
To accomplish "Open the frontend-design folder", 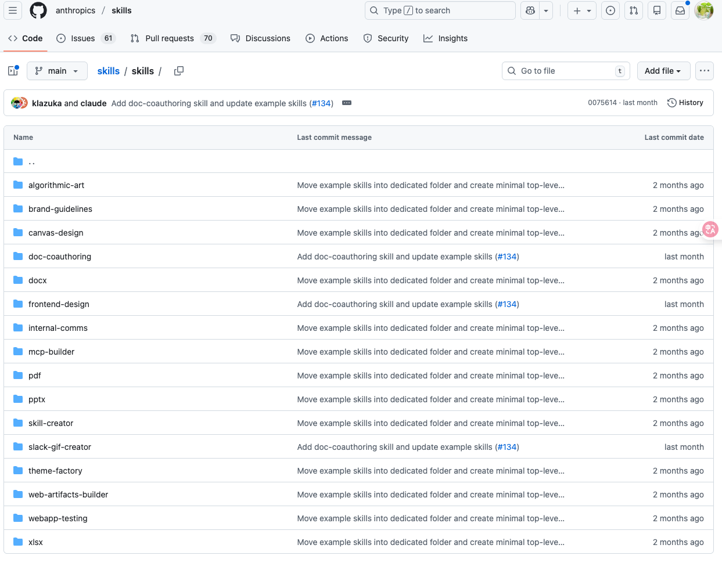I will click(x=59, y=304).
